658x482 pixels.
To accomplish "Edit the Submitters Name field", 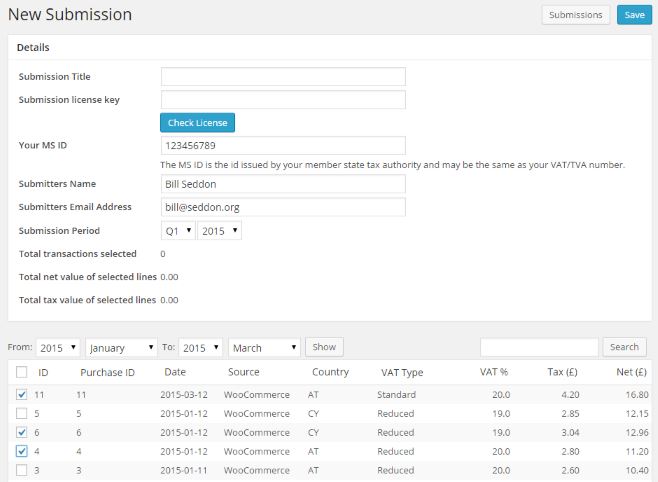I will [283, 184].
